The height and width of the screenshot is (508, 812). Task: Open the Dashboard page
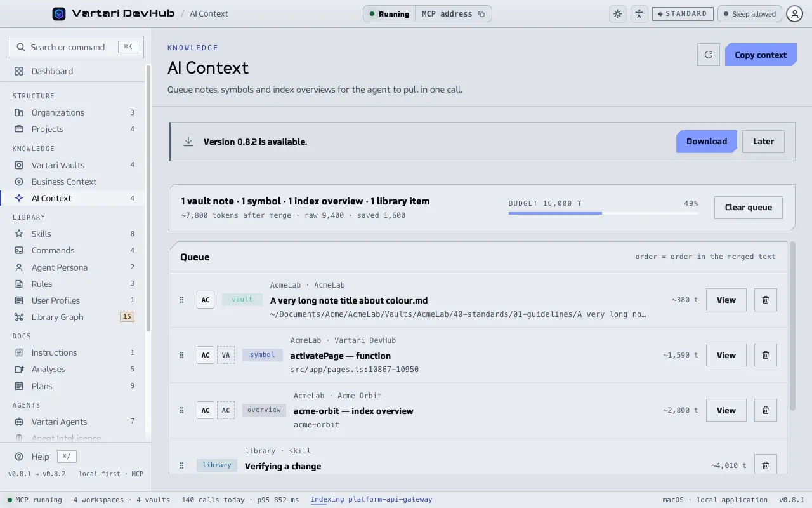pos(72,71)
